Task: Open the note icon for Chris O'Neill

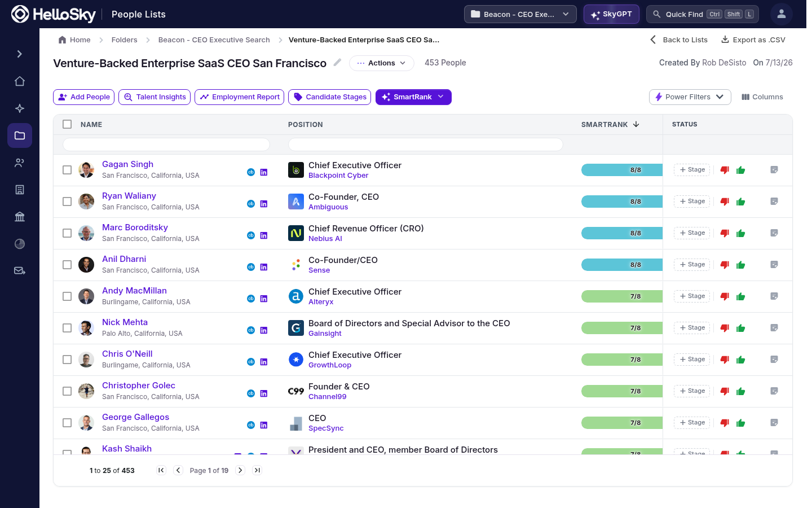Action: click(774, 360)
